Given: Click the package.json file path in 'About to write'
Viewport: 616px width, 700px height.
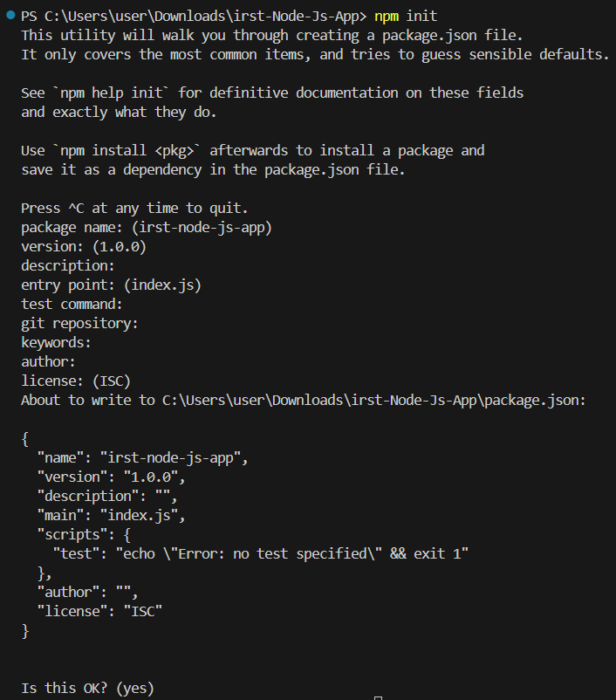Looking at the screenshot, I should tap(373, 400).
